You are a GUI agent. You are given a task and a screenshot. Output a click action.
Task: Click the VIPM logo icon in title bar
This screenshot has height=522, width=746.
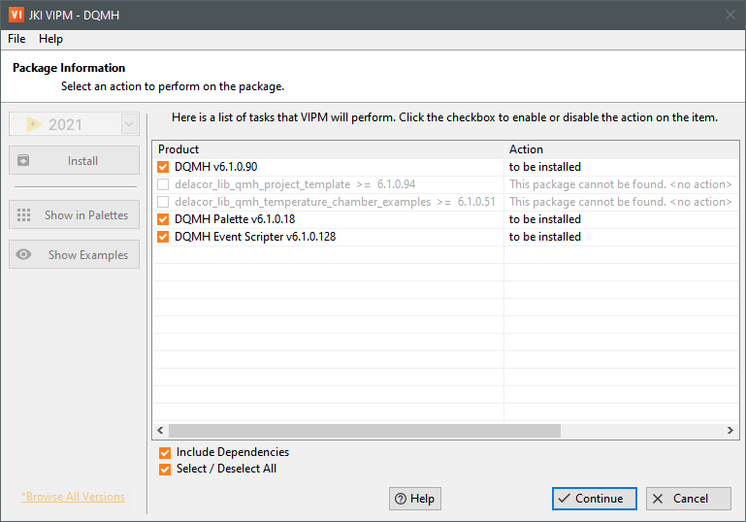click(x=16, y=15)
